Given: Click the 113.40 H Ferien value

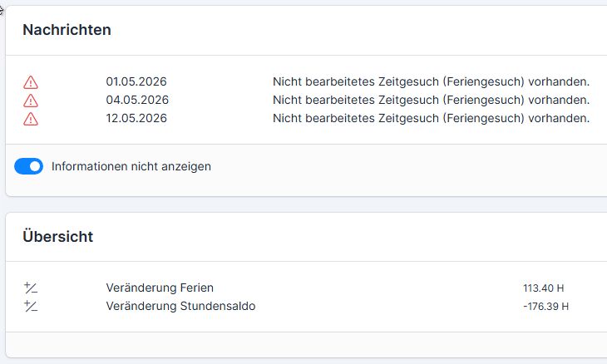Looking at the screenshot, I should [544, 288].
